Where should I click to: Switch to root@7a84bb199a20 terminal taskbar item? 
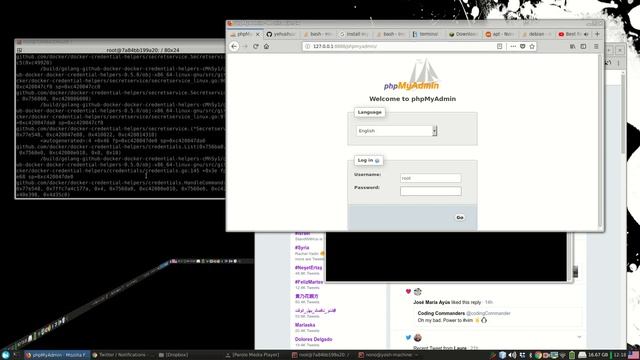[x=320, y=355]
